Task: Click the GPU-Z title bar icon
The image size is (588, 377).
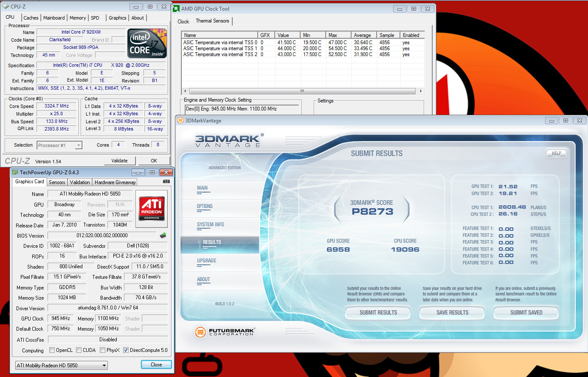Action: click(x=15, y=172)
